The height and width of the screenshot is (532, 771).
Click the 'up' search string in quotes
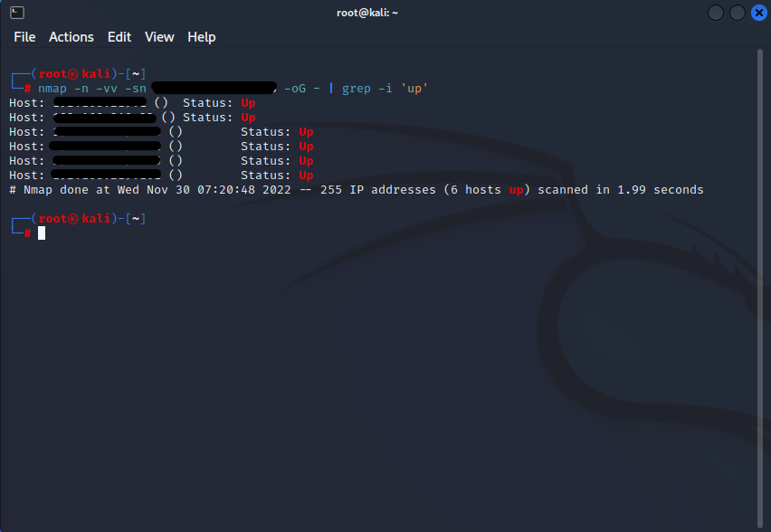coord(414,89)
